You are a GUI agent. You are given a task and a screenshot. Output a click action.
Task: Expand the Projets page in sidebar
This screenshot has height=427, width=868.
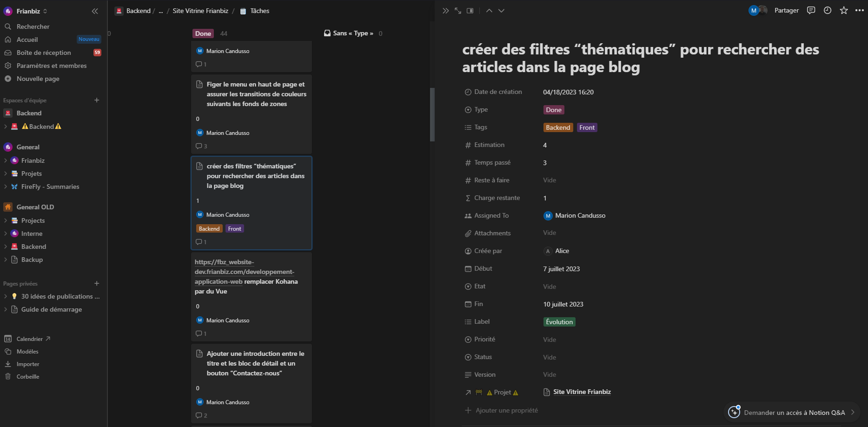6,173
